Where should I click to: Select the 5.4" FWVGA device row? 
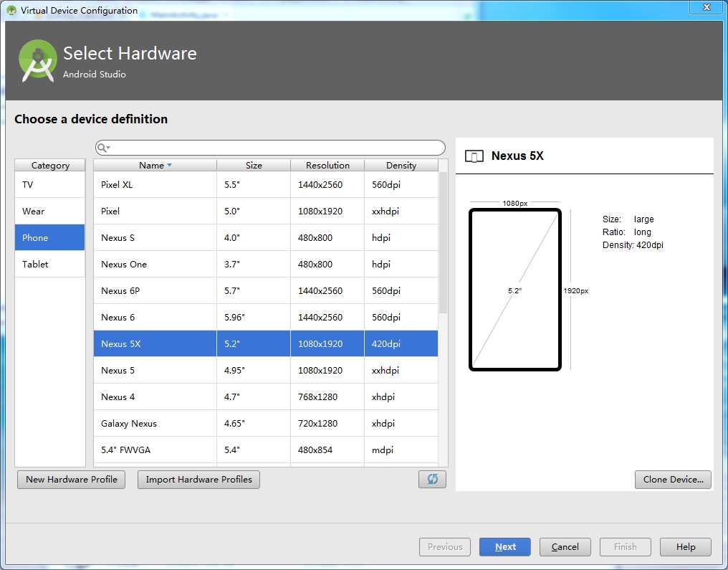(266, 450)
